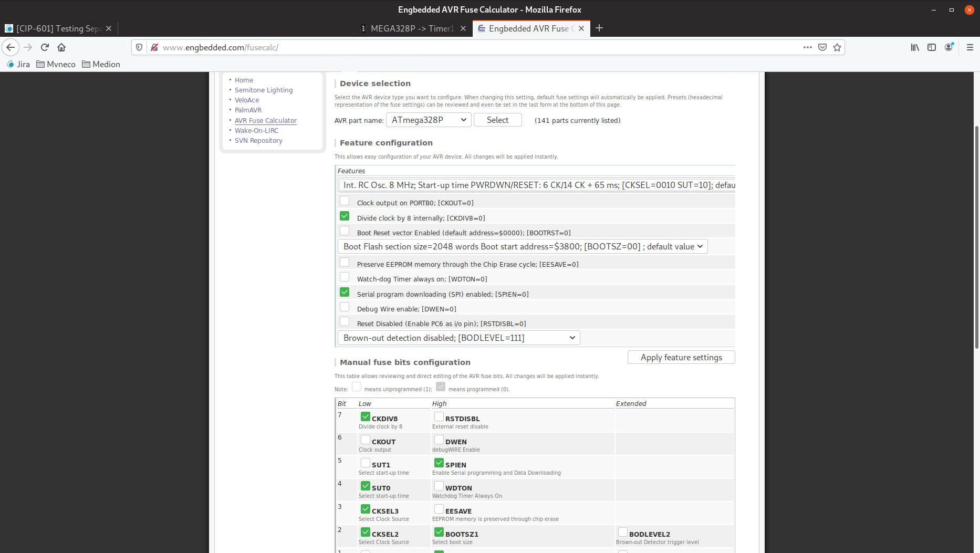Toggle DWEN high fuse bit
The width and height of the screenshot is (980, 553).
point(439,440)
